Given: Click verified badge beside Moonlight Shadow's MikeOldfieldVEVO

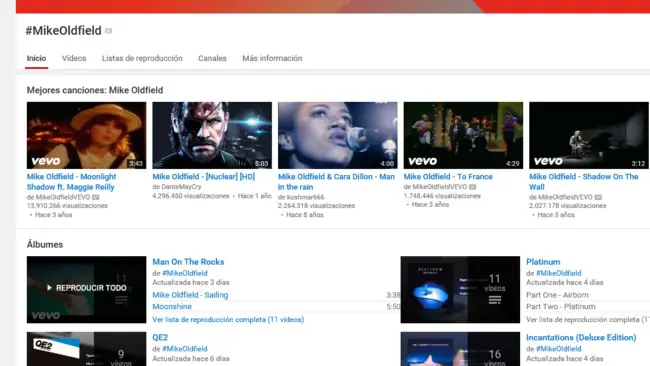Looking at the screenshot, I should 96,198.
